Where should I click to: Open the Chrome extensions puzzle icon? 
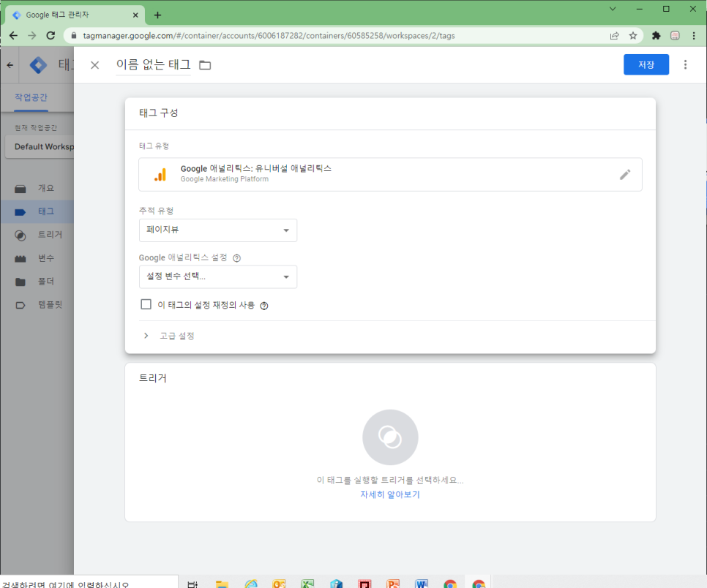click(656, 36)
